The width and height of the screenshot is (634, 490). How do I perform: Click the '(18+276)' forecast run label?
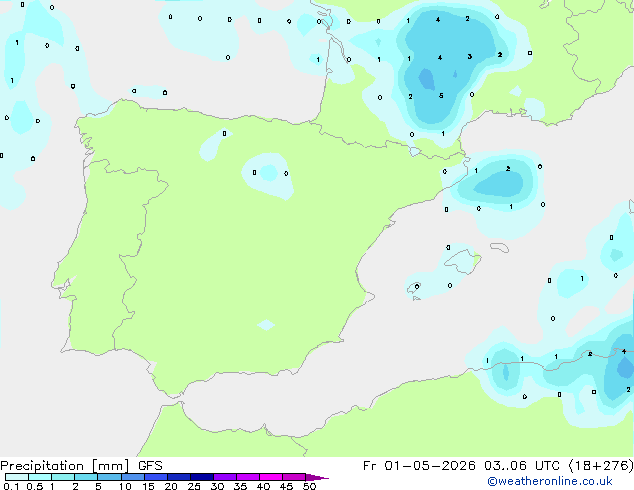(x=601, y=466)
